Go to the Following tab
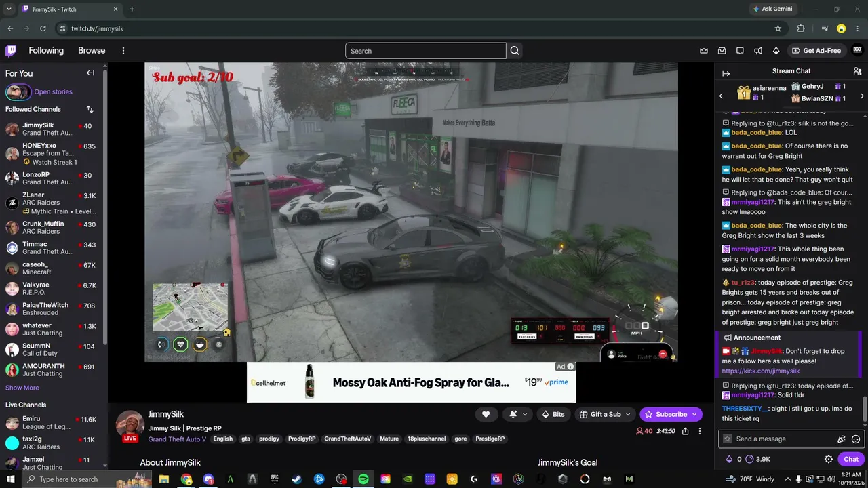 click(46, 50)
